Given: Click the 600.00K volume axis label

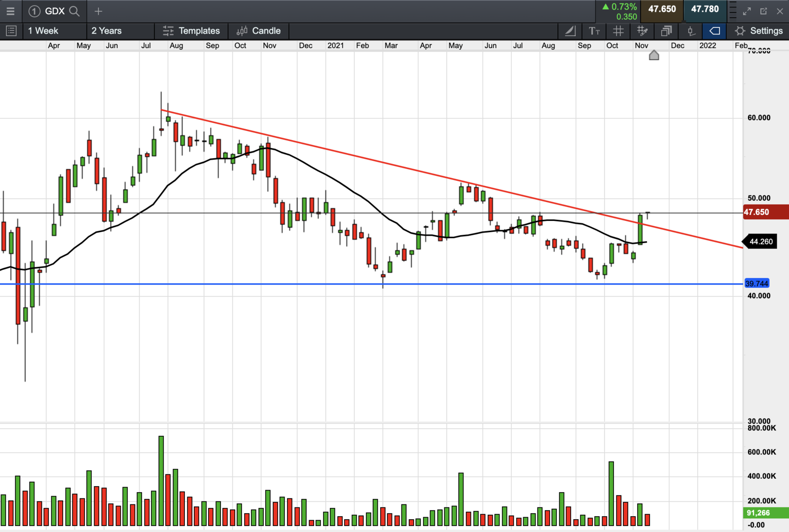Looking at the screenshot, I should click(762, 452).
